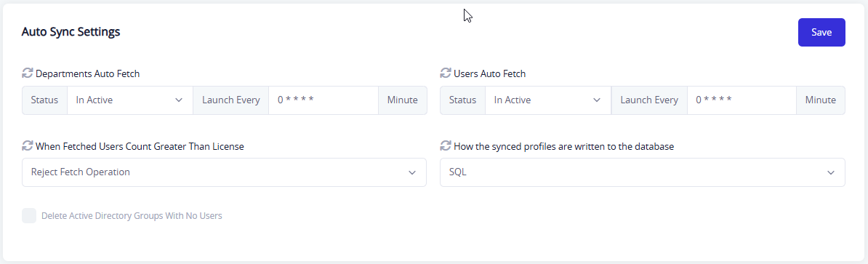Open Users Auto Fetch Status dropdown

[x=548, y=100]
